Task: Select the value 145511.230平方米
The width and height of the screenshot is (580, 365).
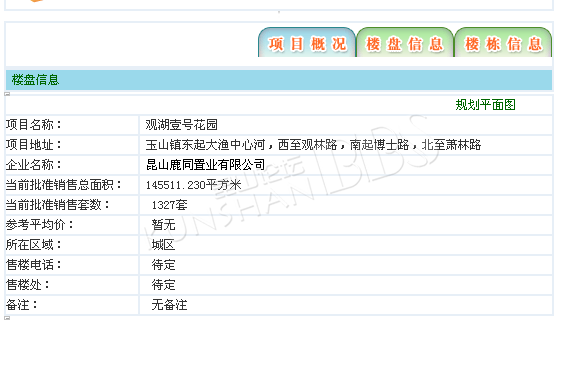Action: tap(193, 185)
